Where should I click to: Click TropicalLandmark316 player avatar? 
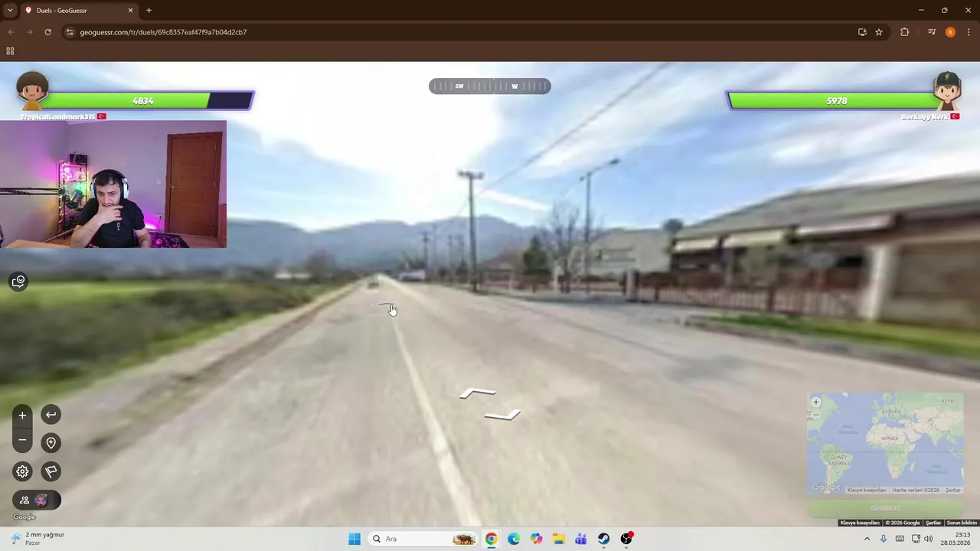pos(32,90)
